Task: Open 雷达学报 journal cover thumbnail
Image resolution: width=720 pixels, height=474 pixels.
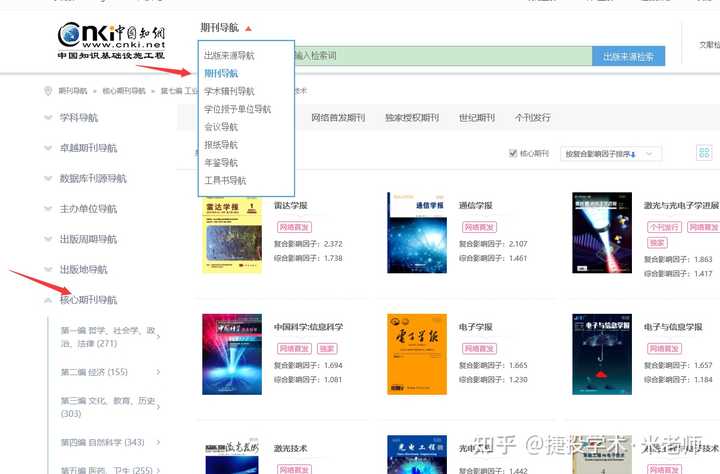Action: (232, 235)
